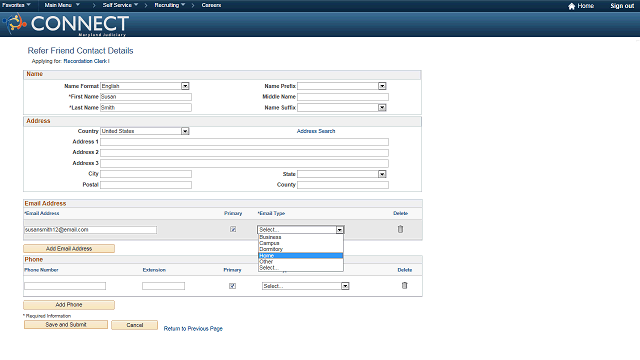The height and width of the screenshot is (360, 640).
Task: Click the Middle Name input field
Action: (x=343, y=97)
